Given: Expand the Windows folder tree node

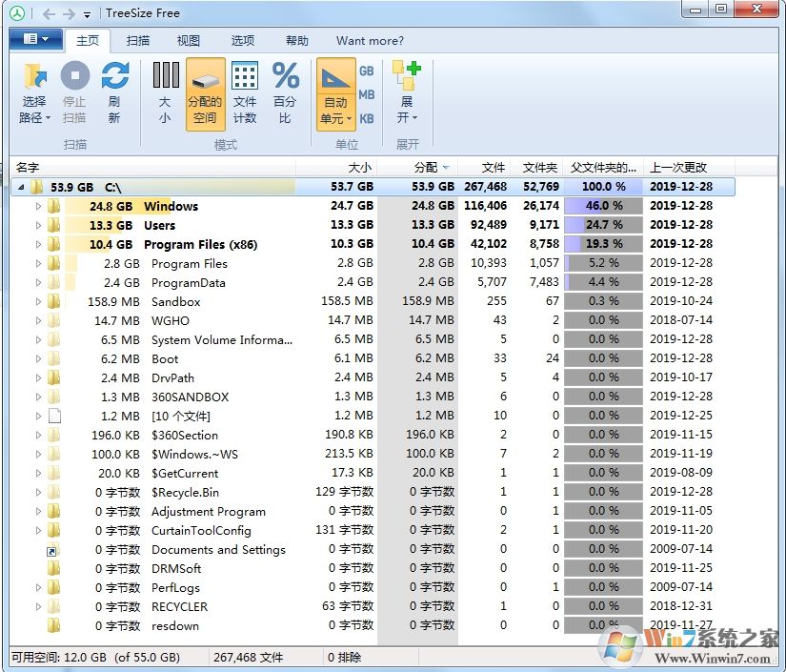Looking at the screenshot, I should click(x=38, y=207).
